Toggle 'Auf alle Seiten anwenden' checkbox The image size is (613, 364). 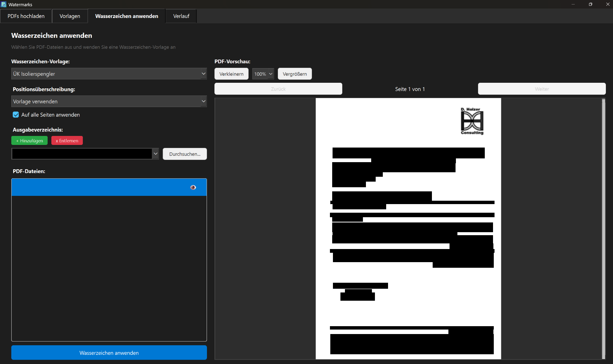[x=16, y=115]
